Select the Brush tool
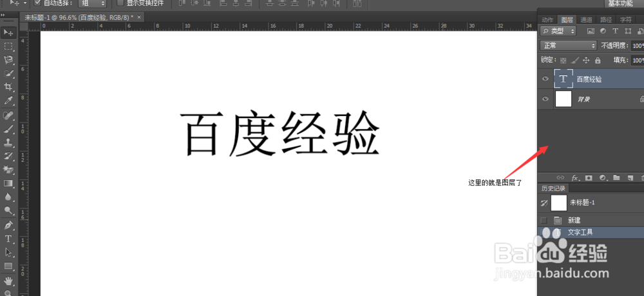The height and width of the screenshot is (296, 644). [8, 129]
